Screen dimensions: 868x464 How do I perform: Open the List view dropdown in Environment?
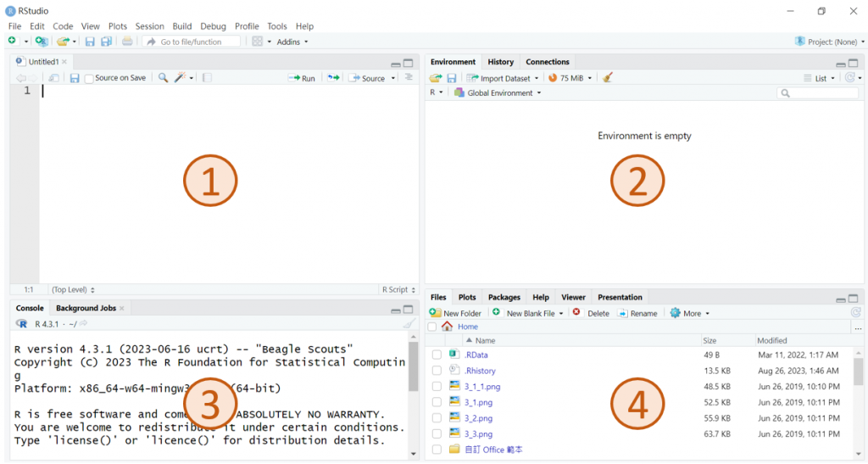coord(820,78)
